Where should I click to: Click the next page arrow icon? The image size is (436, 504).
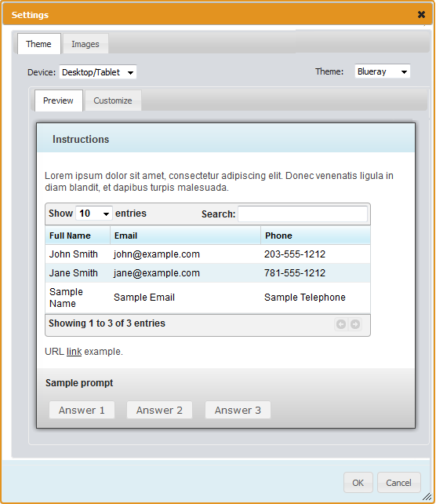tap(355, 324)
